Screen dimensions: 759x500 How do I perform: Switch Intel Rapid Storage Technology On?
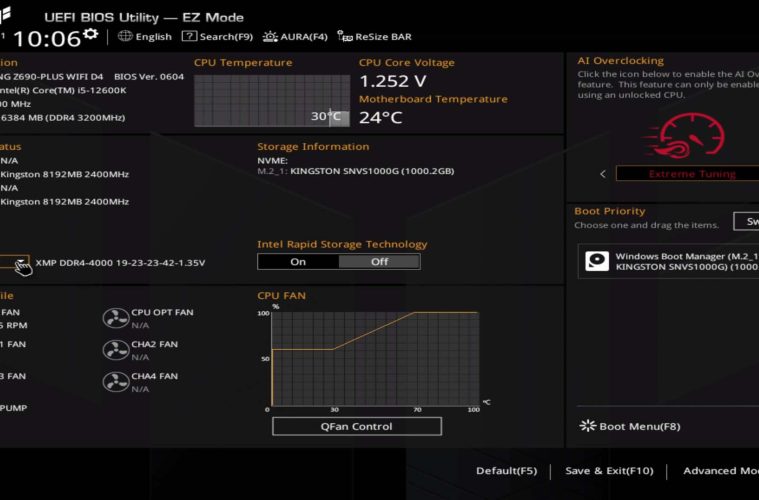coord(298,262)
